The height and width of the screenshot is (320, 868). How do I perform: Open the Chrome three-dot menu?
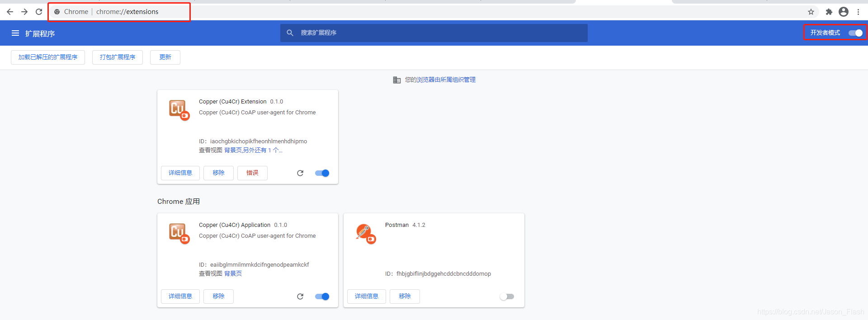pyautogui.click(x=858, y=12)
